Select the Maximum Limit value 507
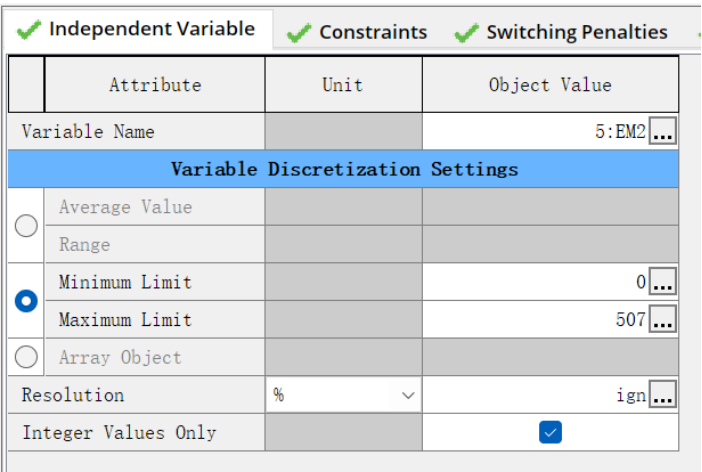The image size is (702, 472). coord(536,321)
